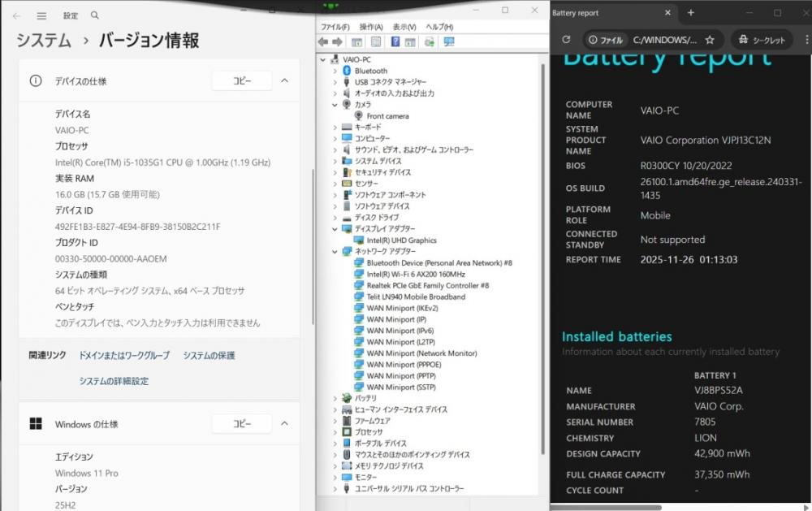Select the Bluetooth device category icon

click(x=347, y=71)
